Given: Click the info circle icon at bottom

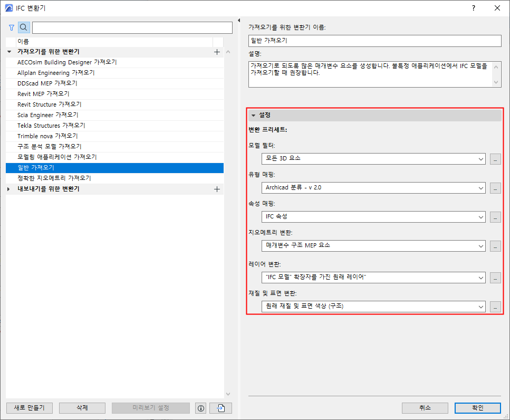Looking at the screenshot, I should (x=200, y=407).
